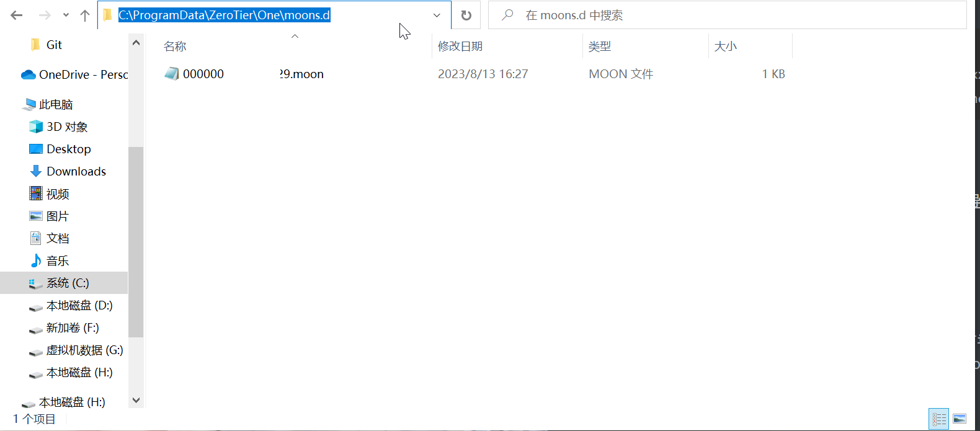This screenshot has height=431, width=980.
Task: Sort files by 名称 column
Action: coord(175,47)
